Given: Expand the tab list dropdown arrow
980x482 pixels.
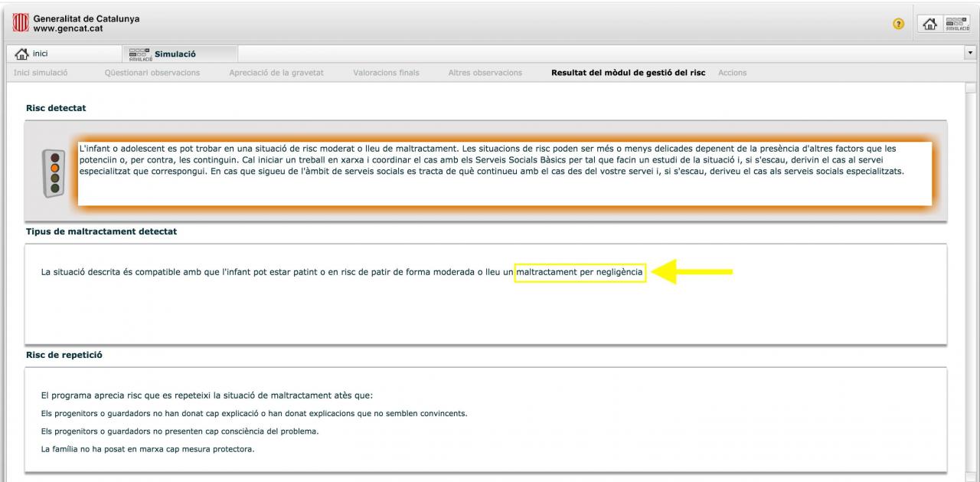Looking at the screenshot, I should pos(971,54).
